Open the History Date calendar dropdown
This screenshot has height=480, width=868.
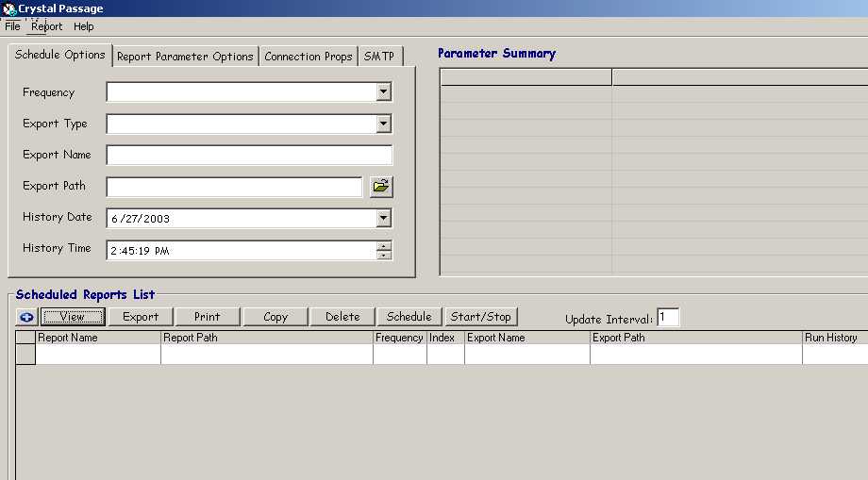pos(384,218)
